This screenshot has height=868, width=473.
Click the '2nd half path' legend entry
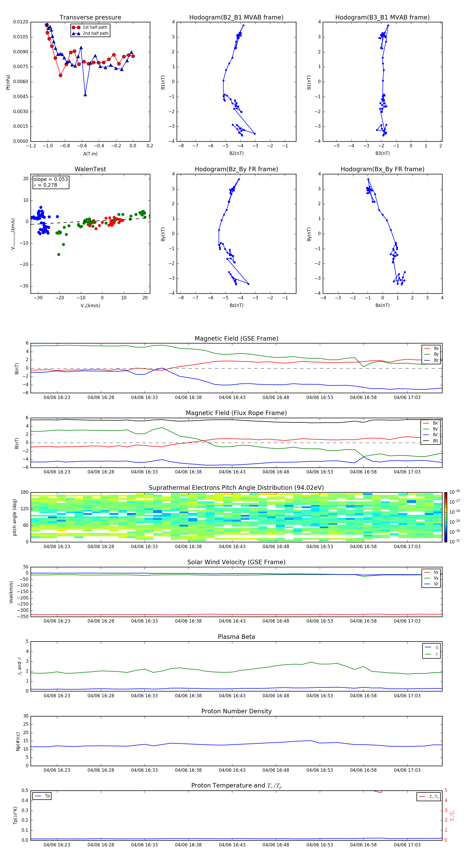[x=90, y=33]
